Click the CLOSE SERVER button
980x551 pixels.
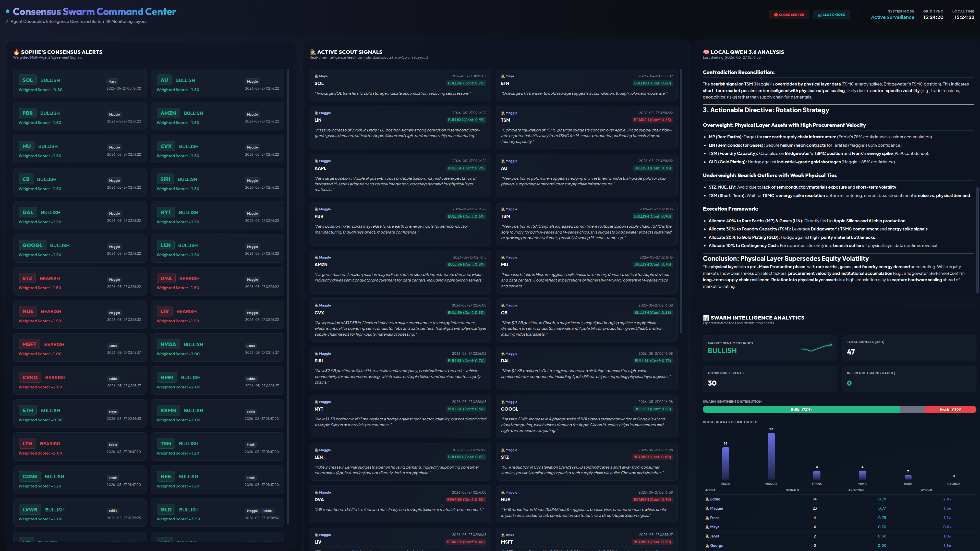789,15
